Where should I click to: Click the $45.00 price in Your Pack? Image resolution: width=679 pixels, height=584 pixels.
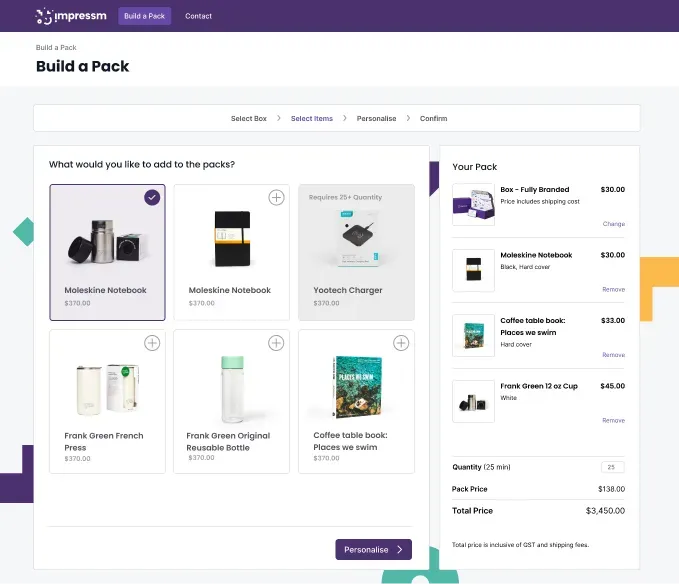click(612, 386)
